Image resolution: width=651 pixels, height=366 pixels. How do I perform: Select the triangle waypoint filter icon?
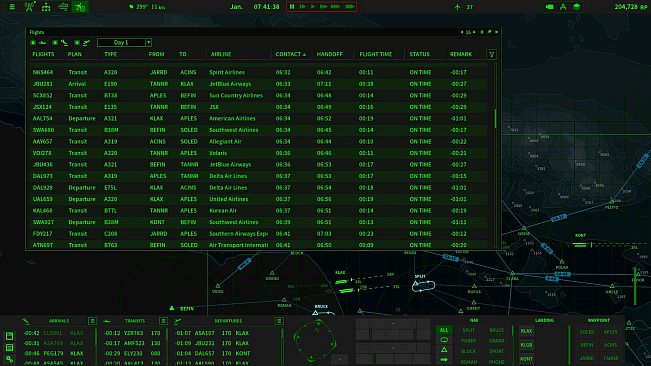444,350
